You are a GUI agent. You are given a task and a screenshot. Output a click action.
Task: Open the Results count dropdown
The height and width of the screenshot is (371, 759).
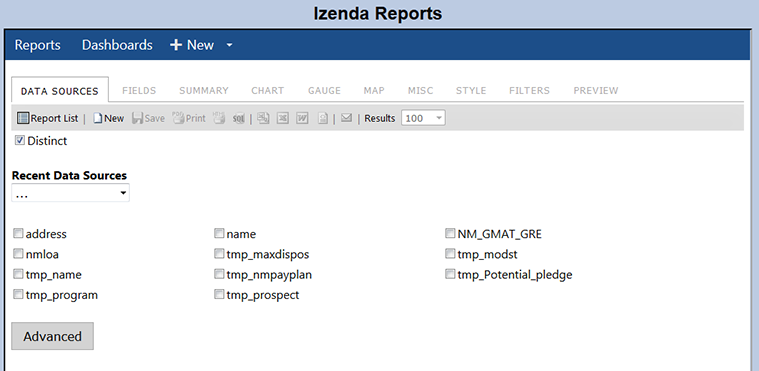click(423, 118)
